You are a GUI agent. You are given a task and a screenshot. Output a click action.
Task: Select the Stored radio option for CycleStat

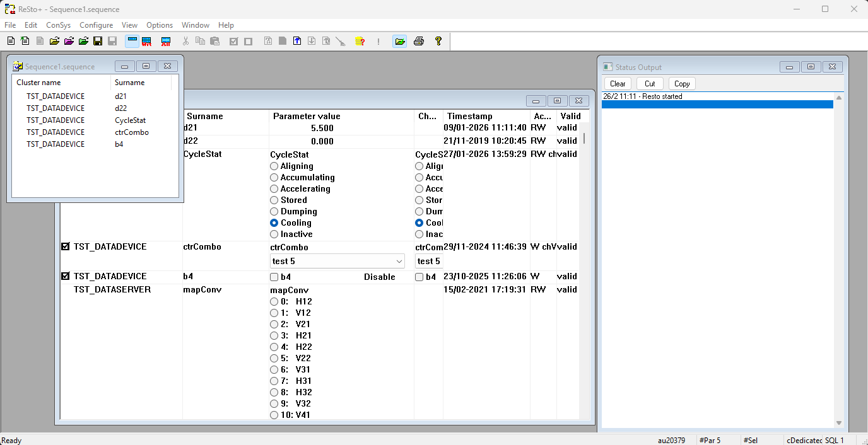pos(274,200)
